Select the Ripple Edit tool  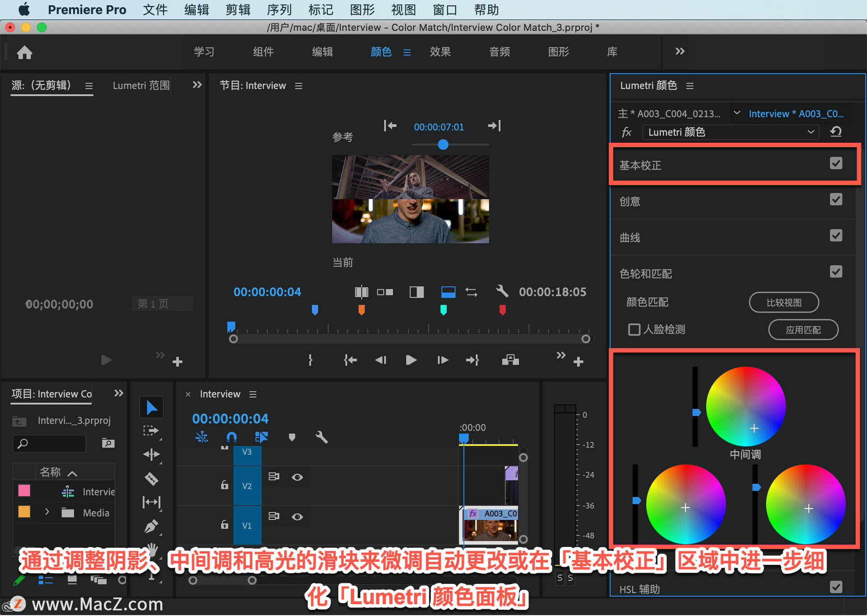[x=151, y=454]
